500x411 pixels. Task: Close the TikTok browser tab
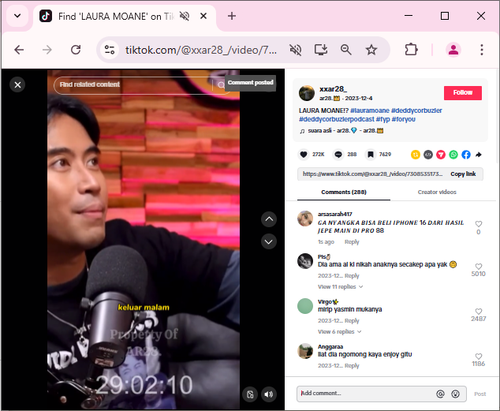pyautogui.click(x=203, y=16)
